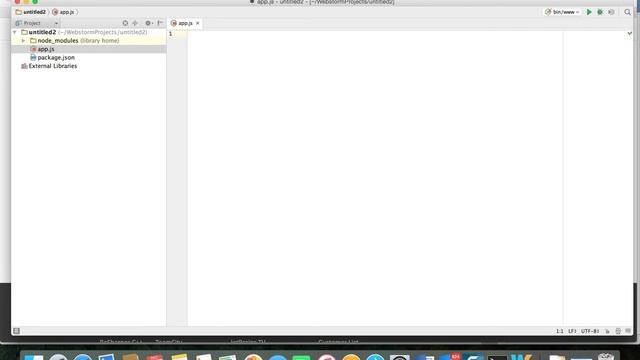
Task: Toggle the read-only lock icon in status bar
Action: [607, 331]
